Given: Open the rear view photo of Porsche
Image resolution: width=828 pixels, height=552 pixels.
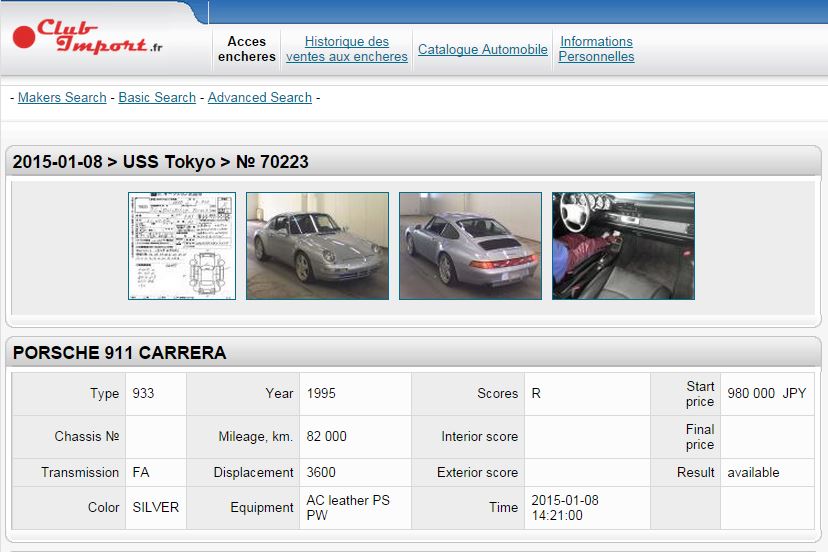Looking at the screenshot, I should (x=470, y=246).
